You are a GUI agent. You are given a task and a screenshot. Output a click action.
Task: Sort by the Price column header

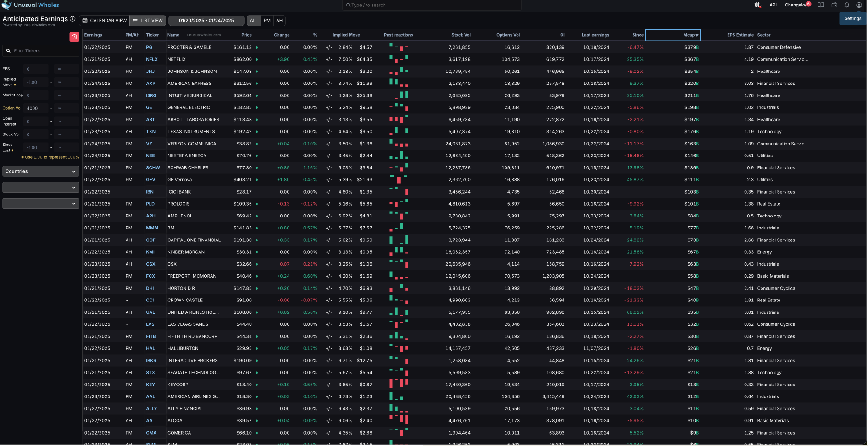tap(246, 35)
